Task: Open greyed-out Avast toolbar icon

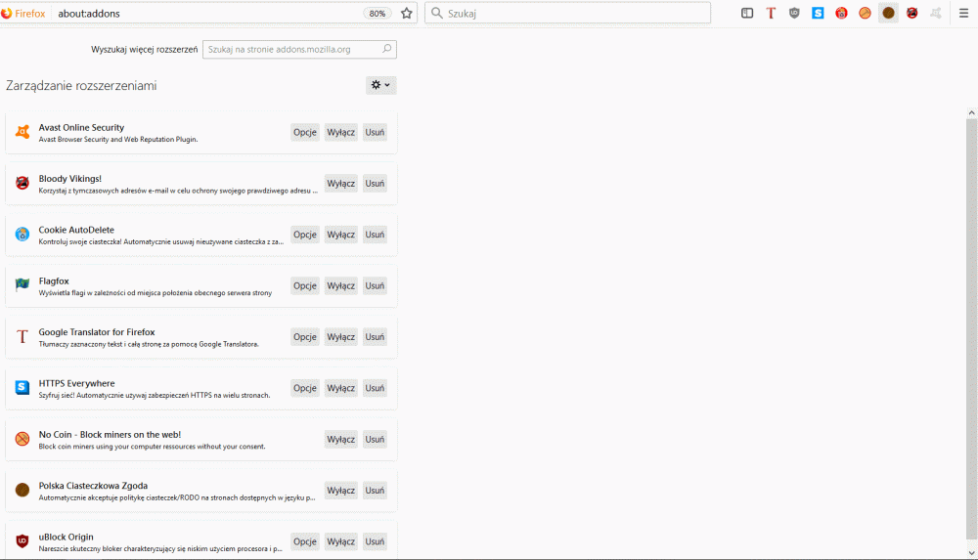Action: [x=936, y=13]
